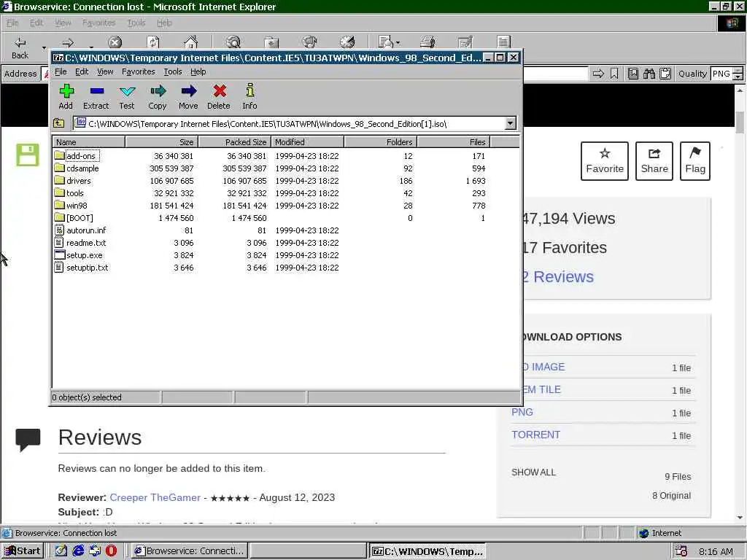Viewport: 747px width, 560px height.
Task: Open the Back history dropdown arrow
Action: 44,47
